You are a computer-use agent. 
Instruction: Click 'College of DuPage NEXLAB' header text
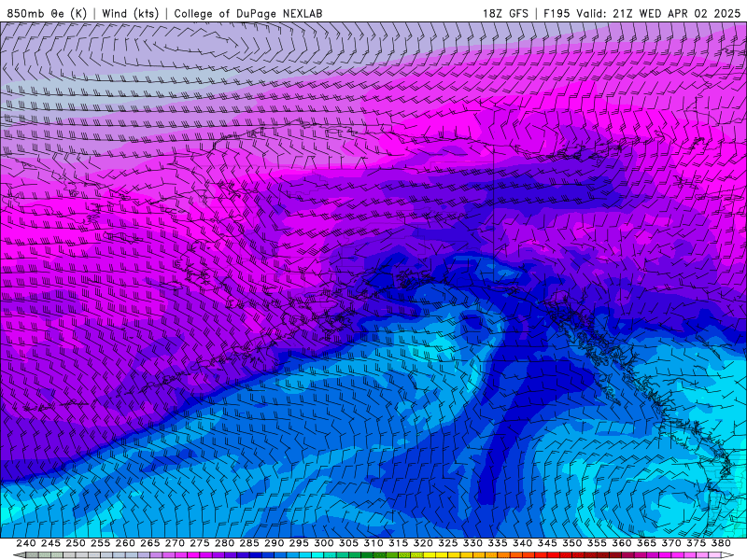tap(248, 13)
